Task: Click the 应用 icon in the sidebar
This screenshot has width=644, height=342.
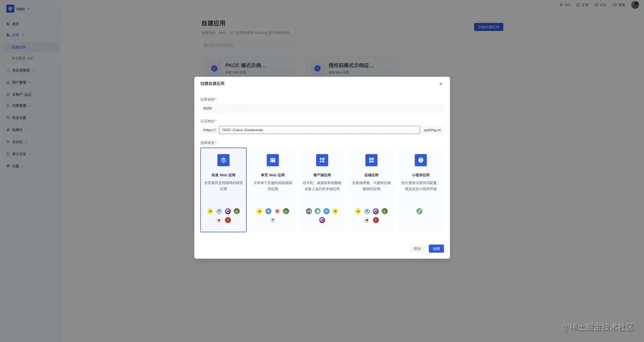Action: [8, 35]
